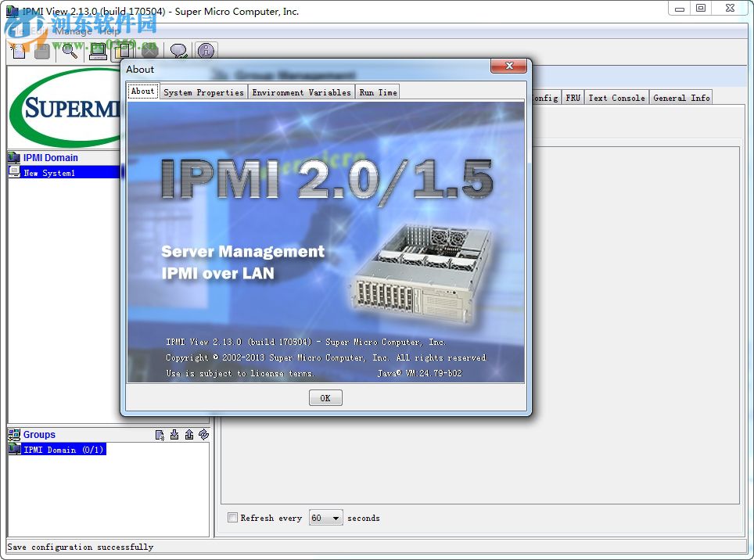Select the Info (About) toolbar icon
Screen dimensions: 754x560
click(206, 51)
